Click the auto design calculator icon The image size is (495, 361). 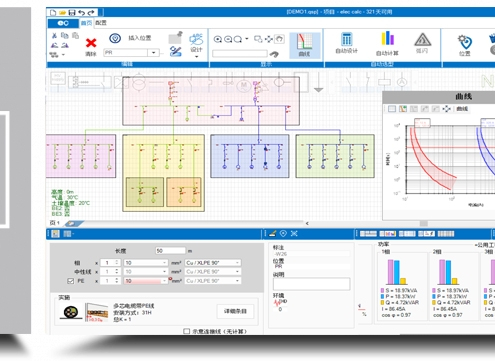(347, 39)
